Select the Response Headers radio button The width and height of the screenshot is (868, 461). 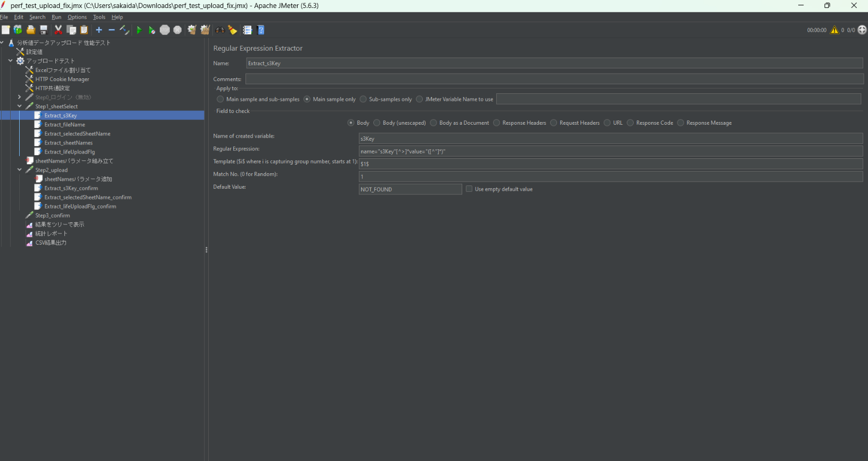[497, 123]
